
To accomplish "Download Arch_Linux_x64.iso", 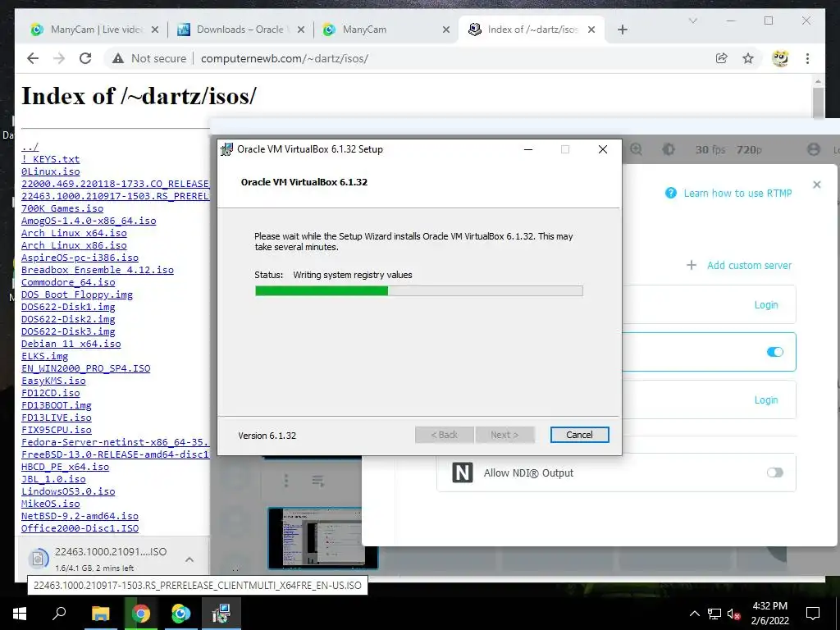I will tap(74, 233).
